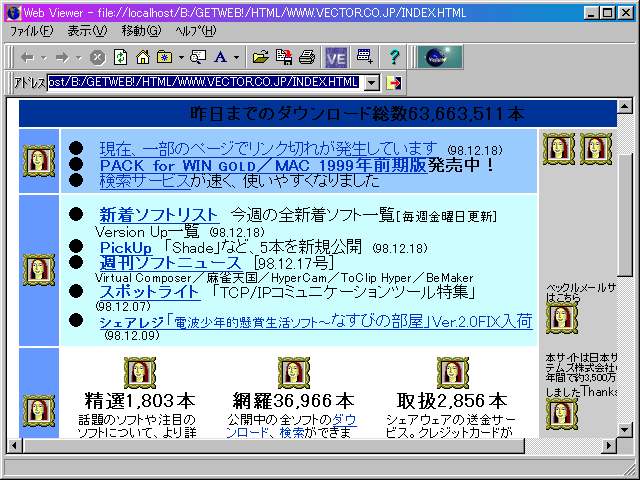The height and width of the screenshot is (480, 640).
Task: Open the ファイル(F) menu
Action: (x=31, y=31)
